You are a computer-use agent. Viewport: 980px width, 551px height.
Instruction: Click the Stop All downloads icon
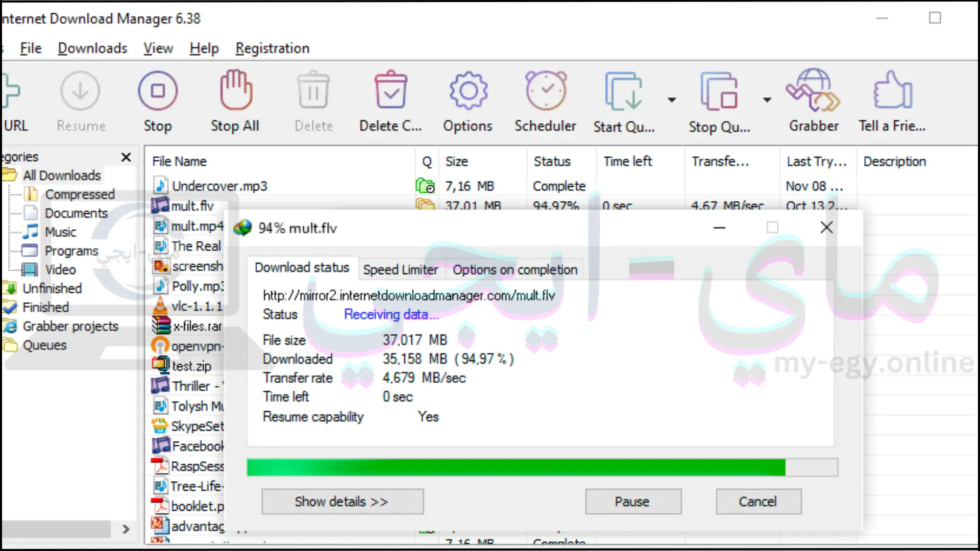coord(236,102)
